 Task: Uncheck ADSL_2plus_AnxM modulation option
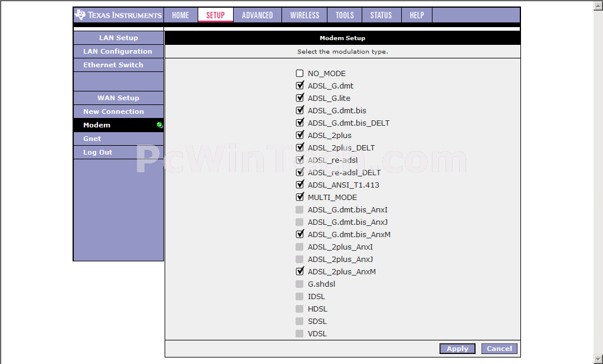300,272
